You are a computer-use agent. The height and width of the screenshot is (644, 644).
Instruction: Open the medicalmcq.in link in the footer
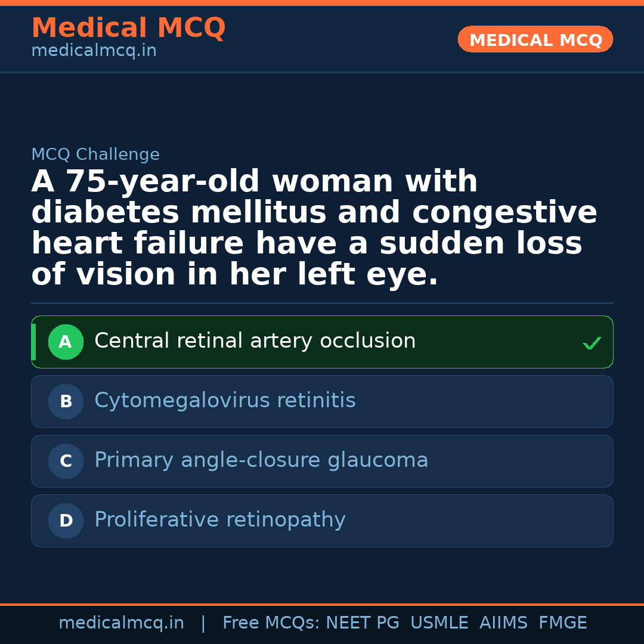tap(121, 623)
